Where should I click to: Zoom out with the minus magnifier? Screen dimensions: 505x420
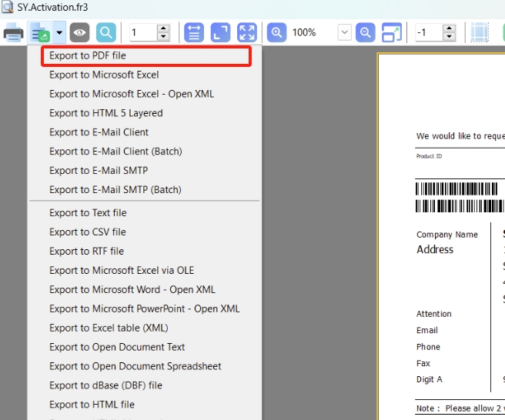pos(366,32)
